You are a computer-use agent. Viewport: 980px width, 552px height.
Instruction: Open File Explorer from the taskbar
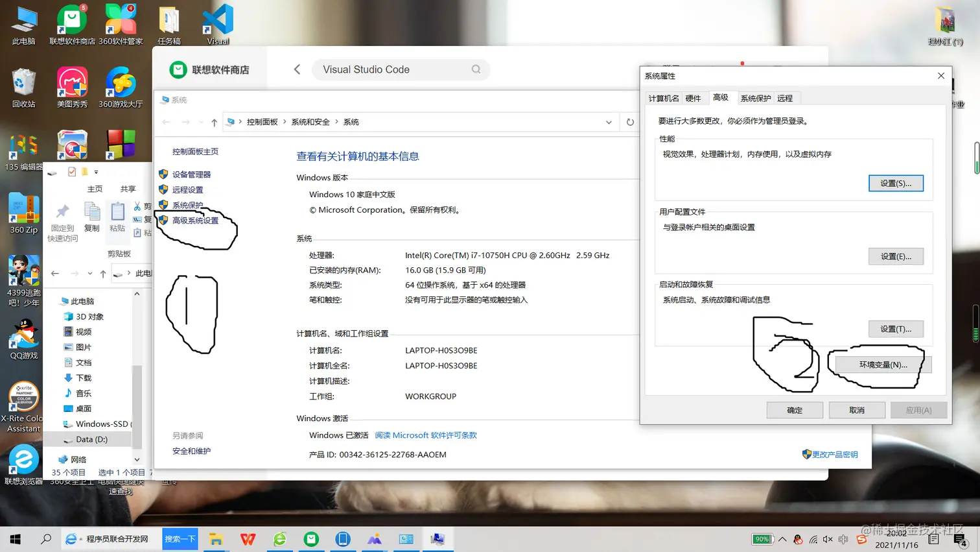pos(216,539)
